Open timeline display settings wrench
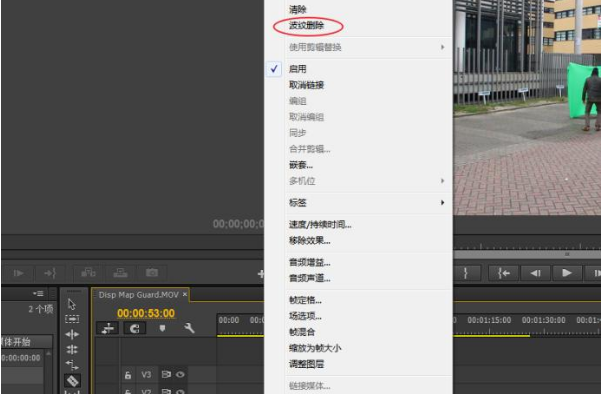602x394 pixels. click(189, 328)
